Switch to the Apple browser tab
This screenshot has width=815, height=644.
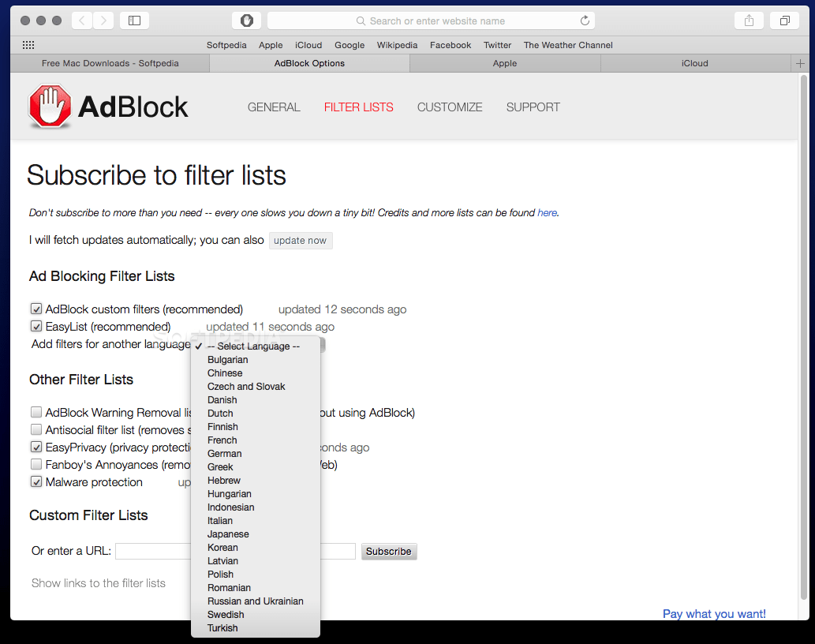[505, 63]
